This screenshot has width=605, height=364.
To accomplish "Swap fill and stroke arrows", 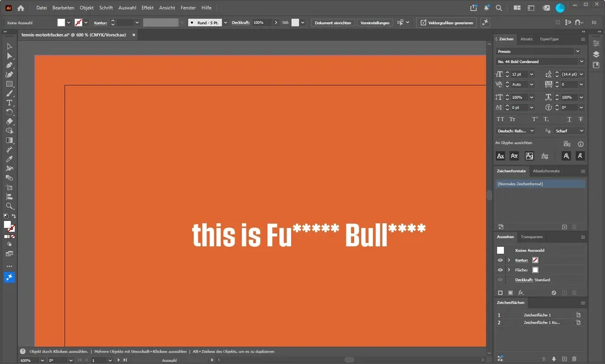I will [14, 216].
